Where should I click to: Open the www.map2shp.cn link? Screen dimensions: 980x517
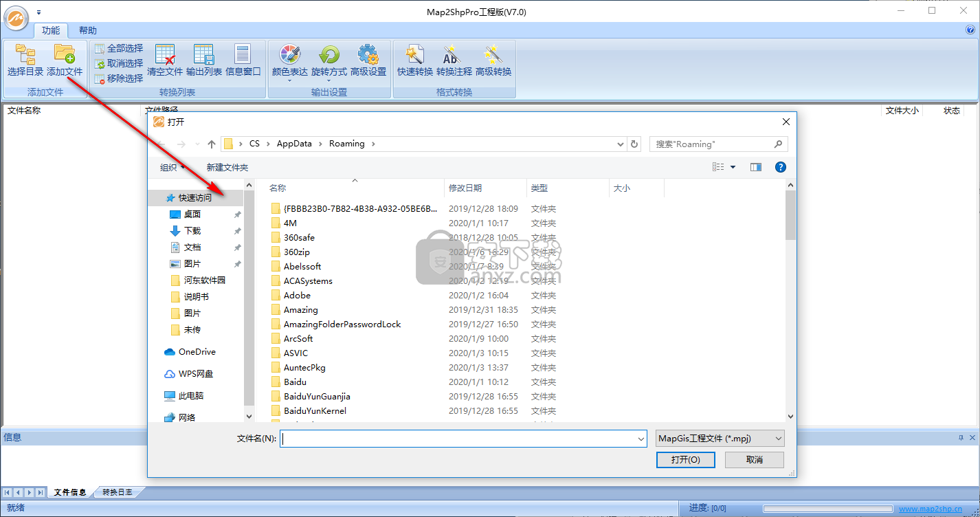coord(931,509)
